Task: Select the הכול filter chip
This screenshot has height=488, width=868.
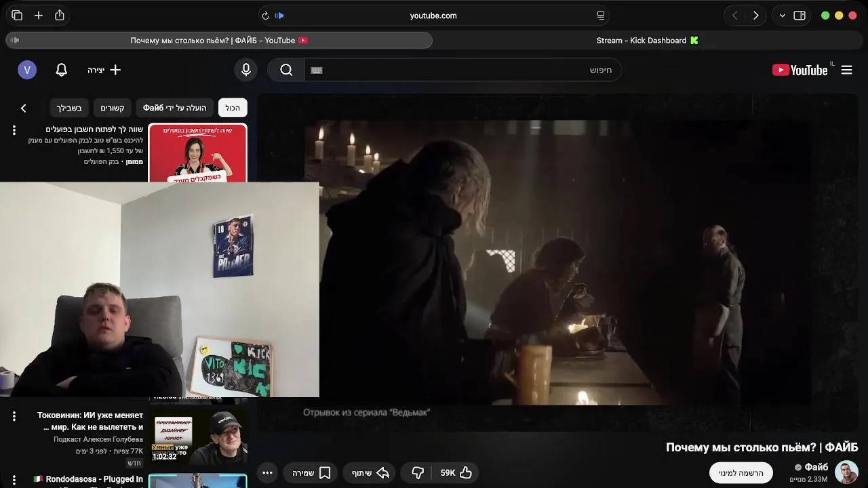Action: (233, 108)
